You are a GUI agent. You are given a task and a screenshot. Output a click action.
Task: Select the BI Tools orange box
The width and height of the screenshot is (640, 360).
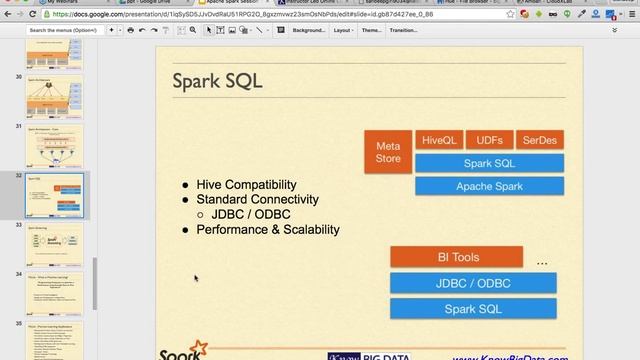coord(456,257)
